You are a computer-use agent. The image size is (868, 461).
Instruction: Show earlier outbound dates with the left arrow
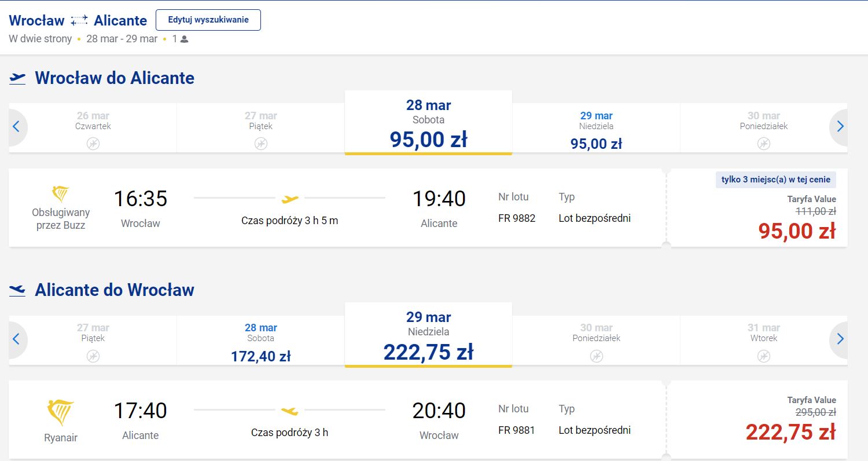point(16,127)
